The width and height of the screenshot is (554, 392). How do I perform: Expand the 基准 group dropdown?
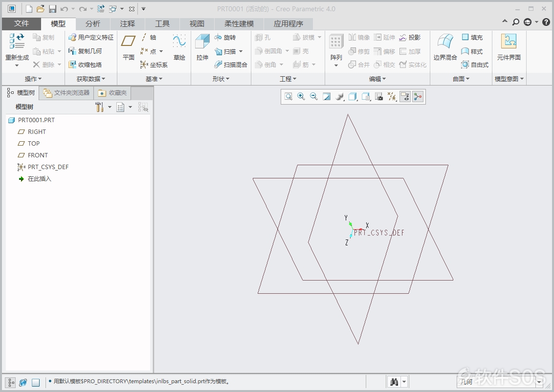(154, 79)
